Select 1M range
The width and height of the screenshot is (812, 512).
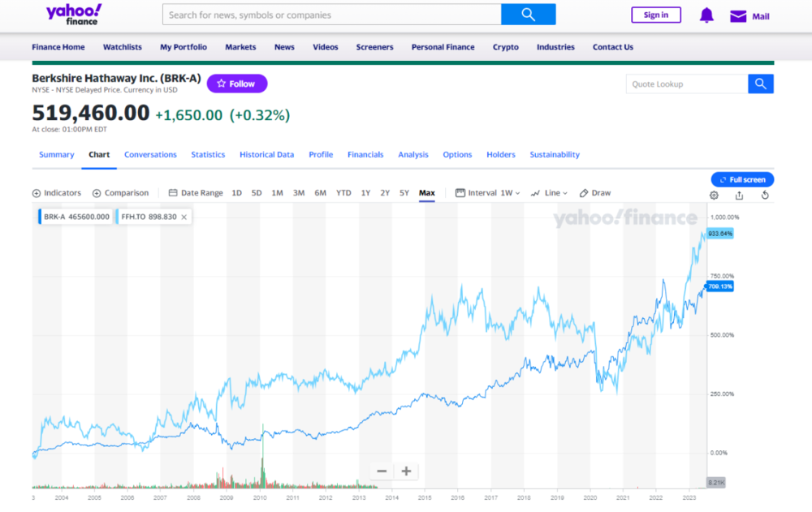(x=277, y=192)
